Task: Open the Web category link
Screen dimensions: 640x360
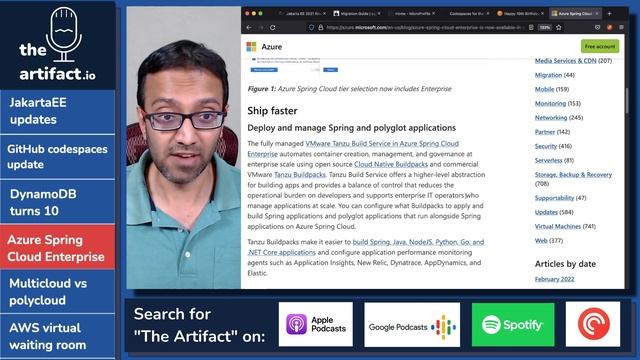Action: (x=541, y=241)
